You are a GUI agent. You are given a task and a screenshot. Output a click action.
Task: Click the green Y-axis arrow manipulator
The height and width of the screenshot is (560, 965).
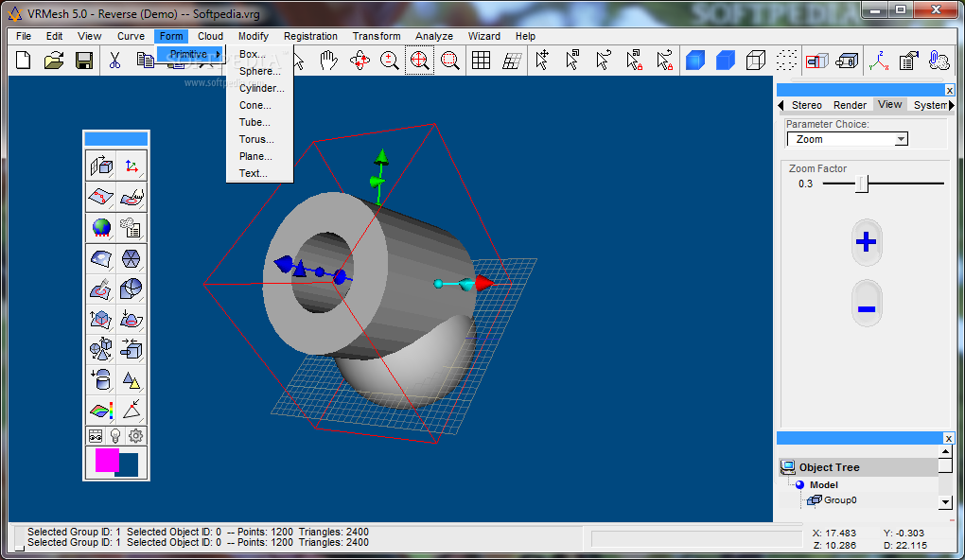click(x=381, y=156)
